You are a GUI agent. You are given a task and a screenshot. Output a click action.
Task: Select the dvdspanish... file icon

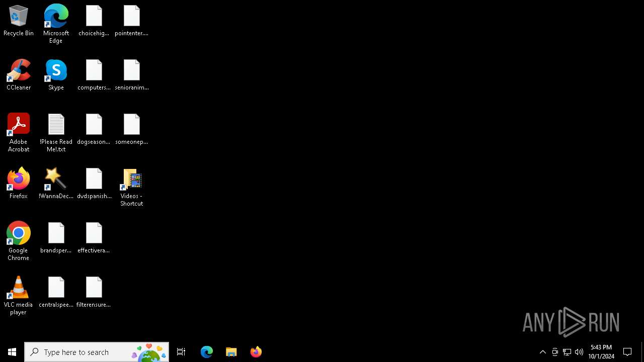point(94,184)
